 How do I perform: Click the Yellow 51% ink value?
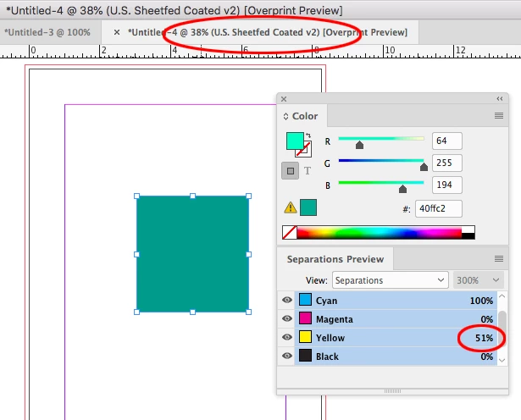(x=484, y=338)
